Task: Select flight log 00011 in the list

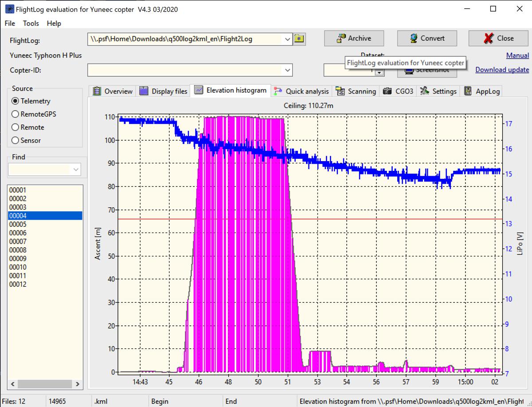Action: click(45, 276)
